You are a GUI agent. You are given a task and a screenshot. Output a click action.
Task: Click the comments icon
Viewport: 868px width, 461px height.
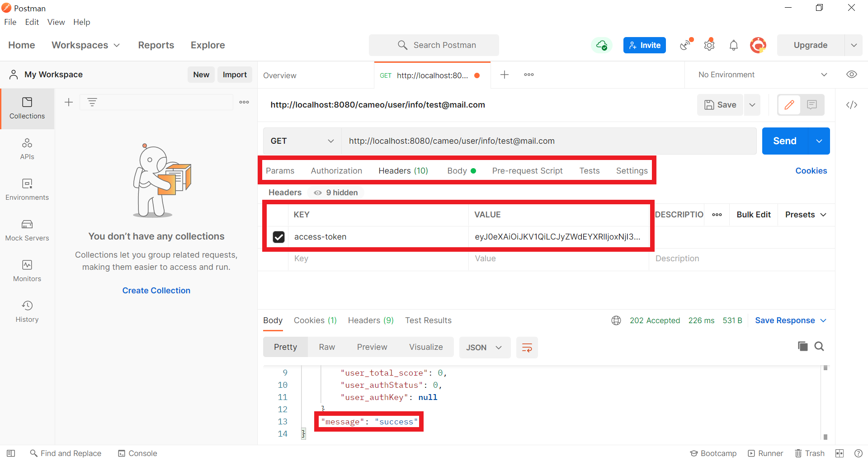tap(812, 105)
